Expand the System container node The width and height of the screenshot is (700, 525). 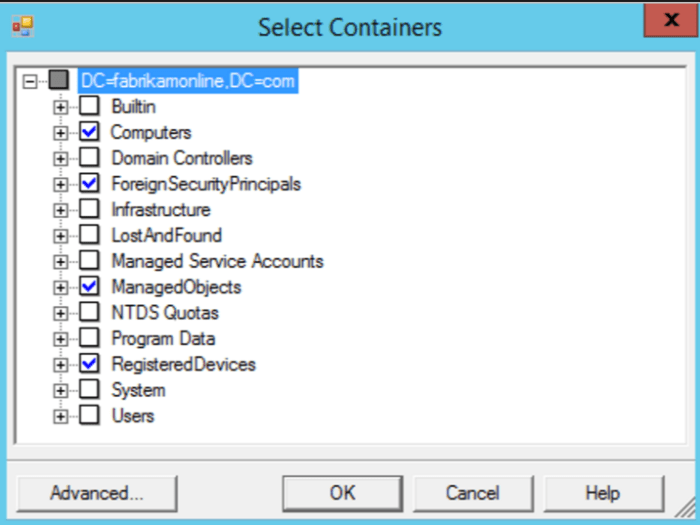tap(61, 390)
